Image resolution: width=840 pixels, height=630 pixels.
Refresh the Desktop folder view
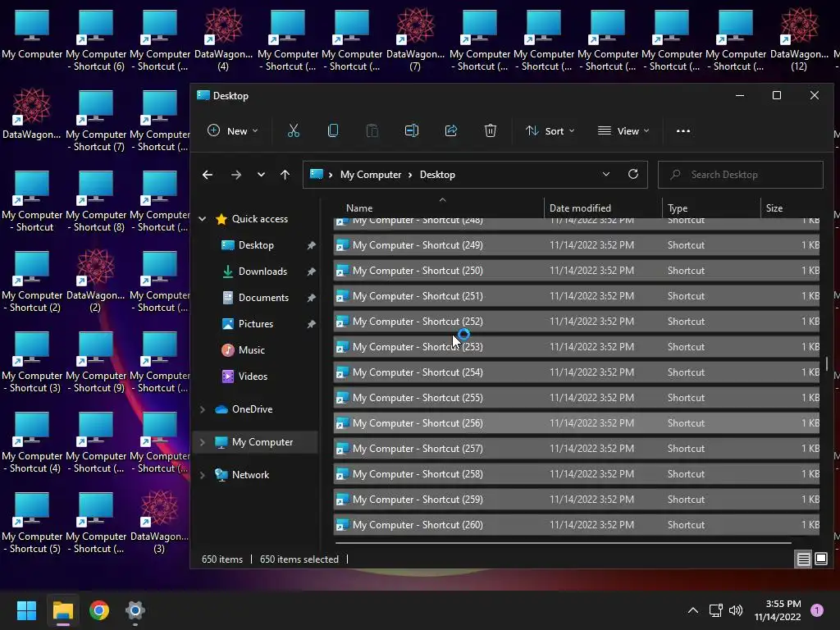(633, 174)
